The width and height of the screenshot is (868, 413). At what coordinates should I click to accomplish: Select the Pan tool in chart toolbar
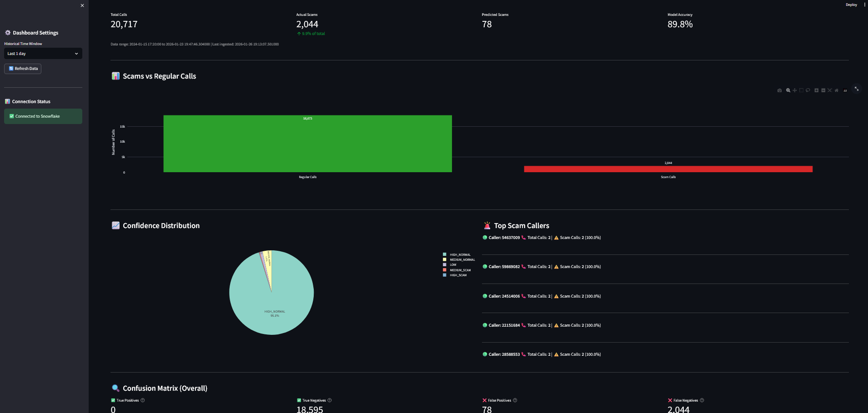(794, 90)
